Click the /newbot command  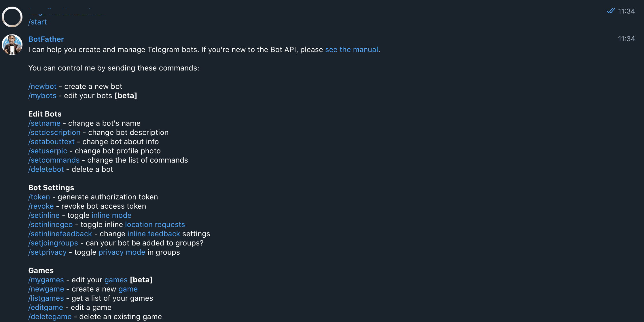(42, 86)
